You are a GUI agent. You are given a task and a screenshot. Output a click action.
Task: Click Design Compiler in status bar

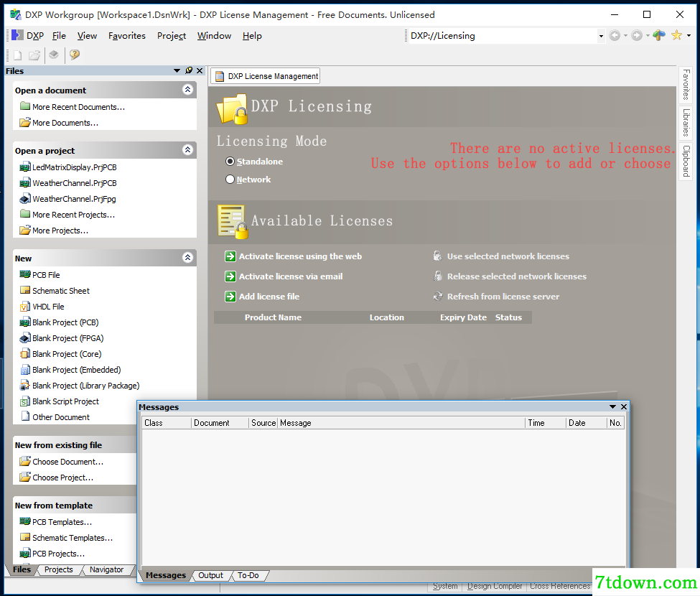pyautogui.click(x=494, y=586)
